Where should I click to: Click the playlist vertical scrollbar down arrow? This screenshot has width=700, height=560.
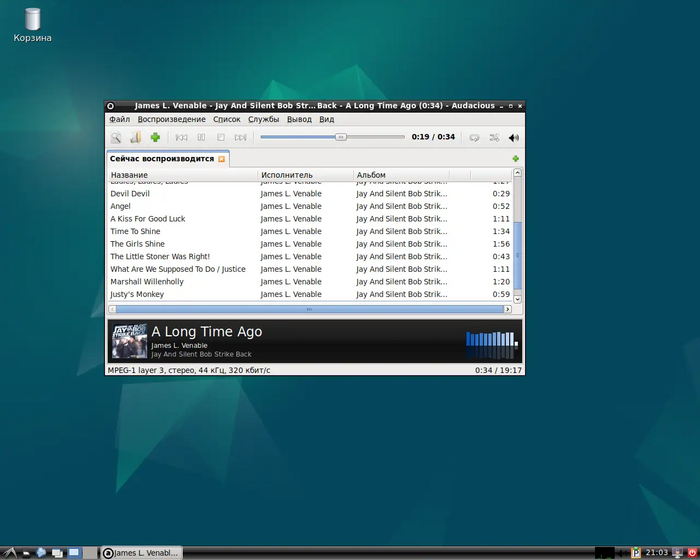click(517, 299)
